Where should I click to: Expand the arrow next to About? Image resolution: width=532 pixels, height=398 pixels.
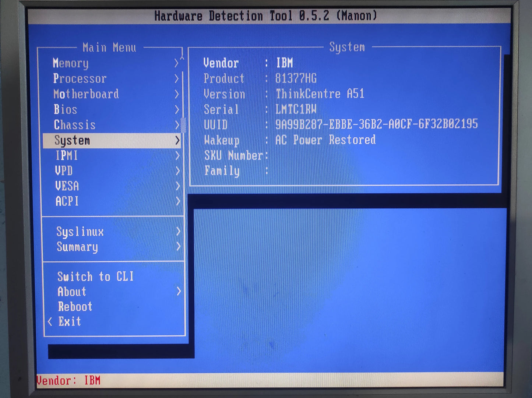179,291
